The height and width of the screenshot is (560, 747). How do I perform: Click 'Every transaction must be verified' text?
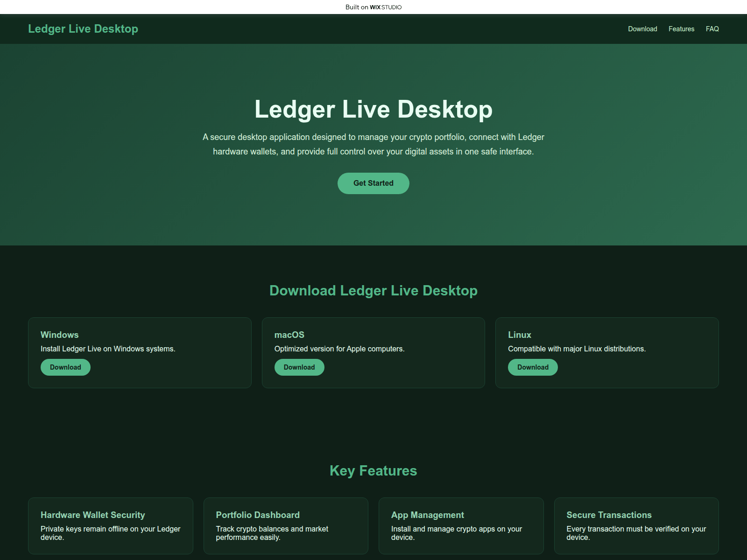click(636, 533)
